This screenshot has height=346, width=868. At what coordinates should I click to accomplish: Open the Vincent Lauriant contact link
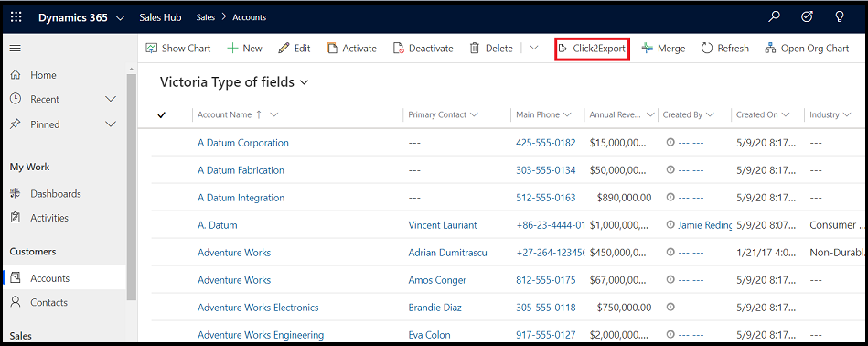tap(443, 225)
